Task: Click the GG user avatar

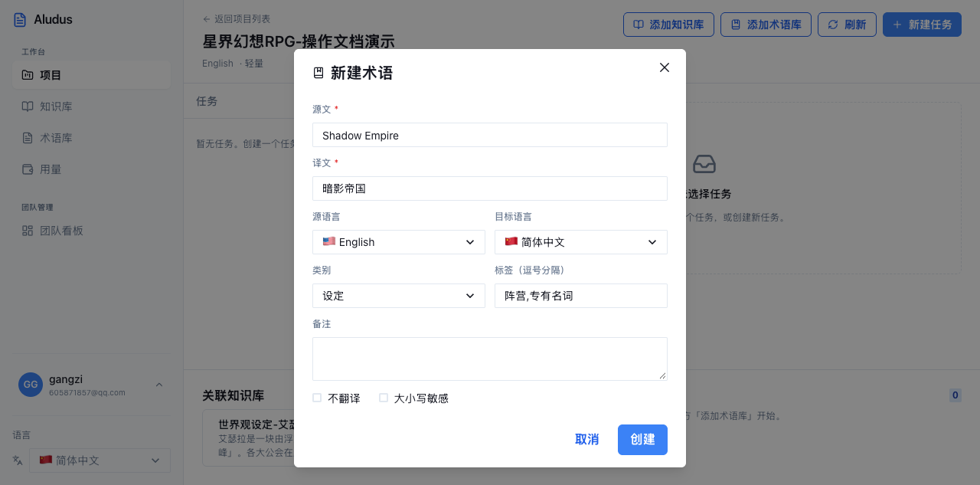Action: coord(31,385)
